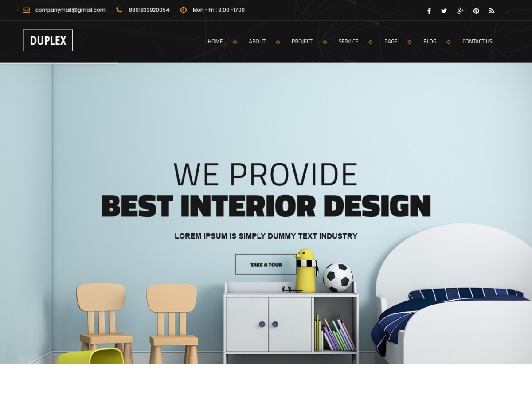Viewport: 532px width, 399px height.
Task: Navigate to the BLOG section
Action: coord(430,41)
